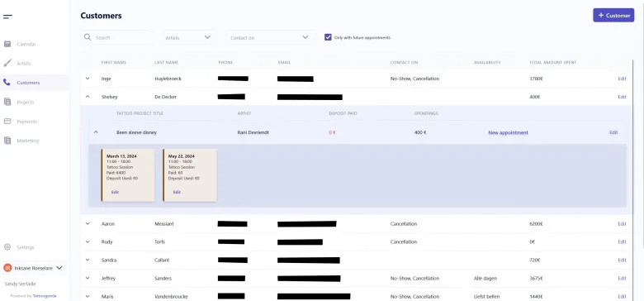Click the Projects icon in the sidebar

tap(7, 102)
